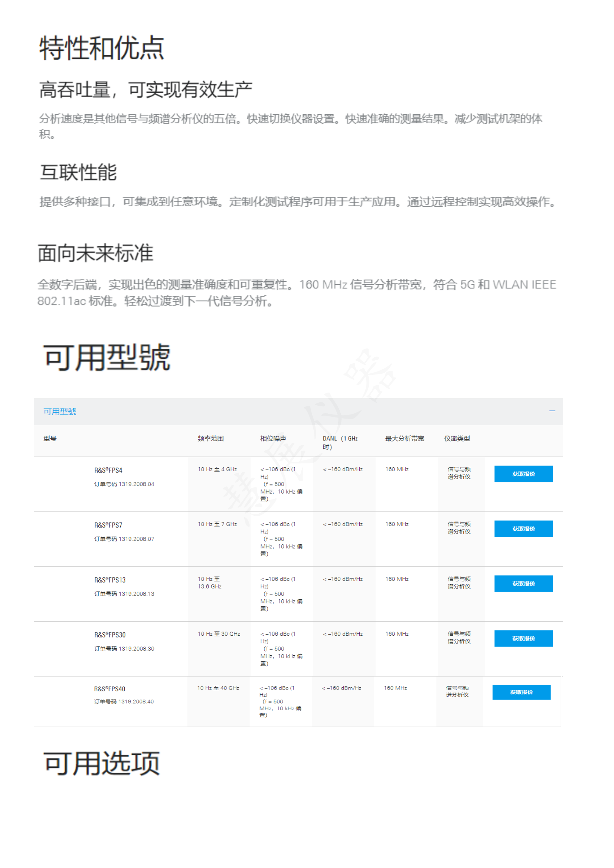This screenshot has width=614, height=868.
Task: Select the R&S FPS7 model name
Action: click(108, 525)
